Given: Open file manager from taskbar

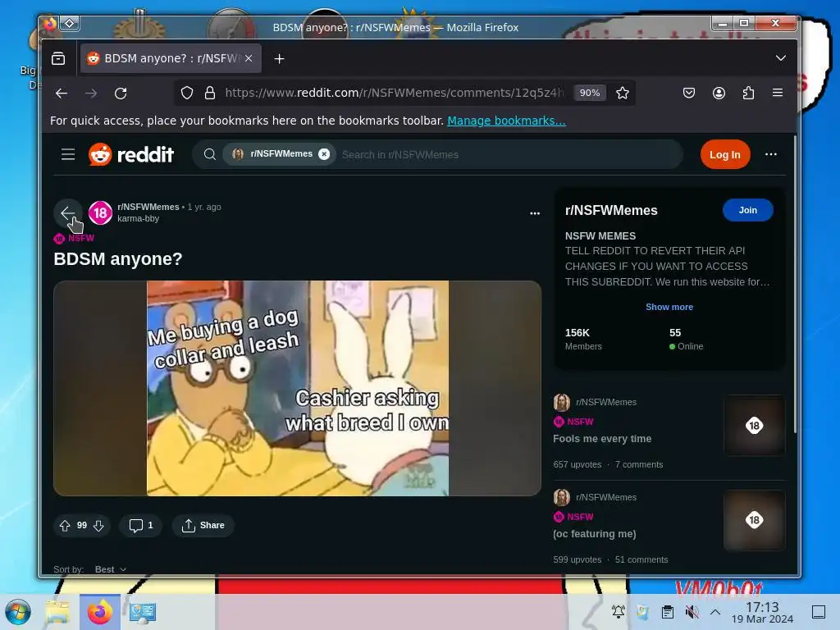Looking at the screenshot, I should [x=57, y=612].
